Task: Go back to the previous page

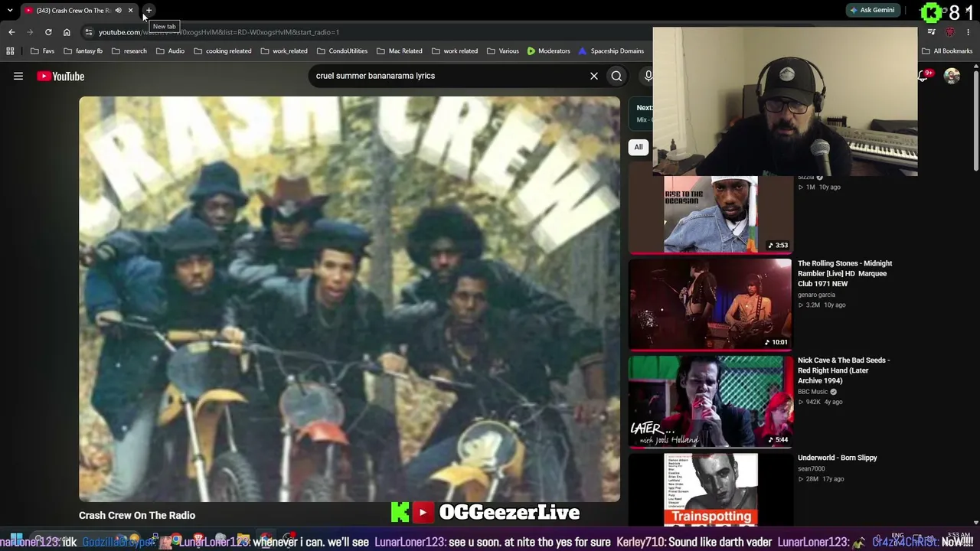Action: [11, 32]
